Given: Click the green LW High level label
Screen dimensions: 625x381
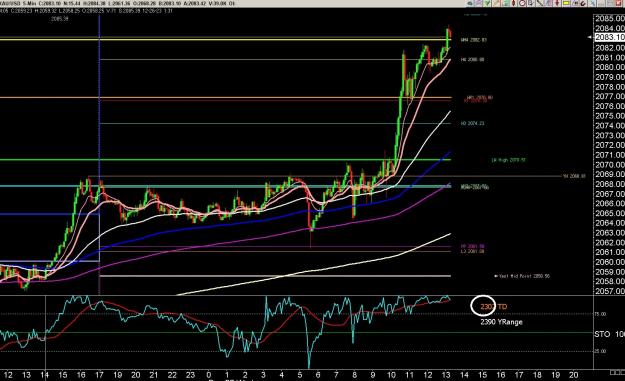Looking at the screenshot, I should coord(508,160).
